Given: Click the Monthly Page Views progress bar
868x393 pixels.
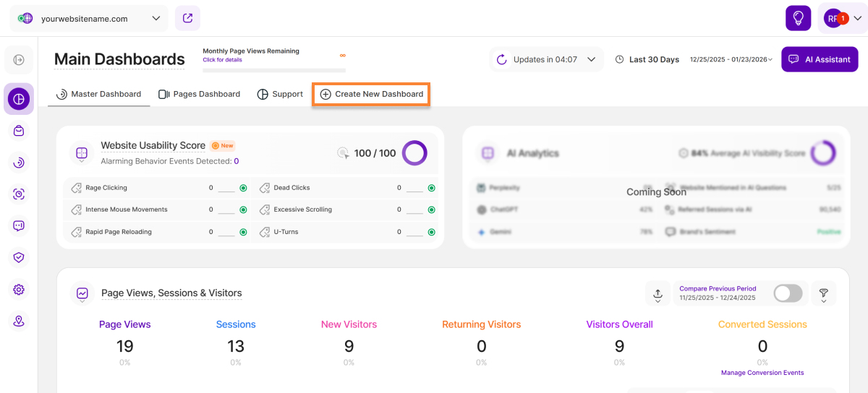Looking at the screenshot, I should (273, 70).
